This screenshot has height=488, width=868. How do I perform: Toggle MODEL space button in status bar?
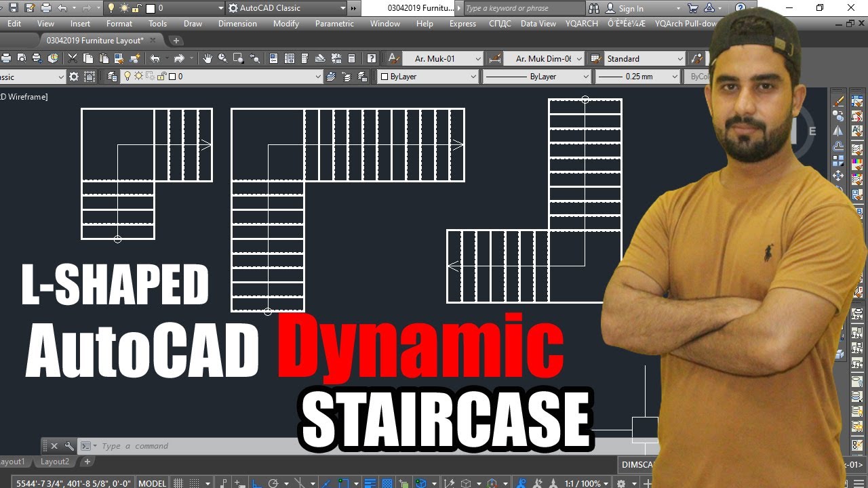(x=152, y=483)
